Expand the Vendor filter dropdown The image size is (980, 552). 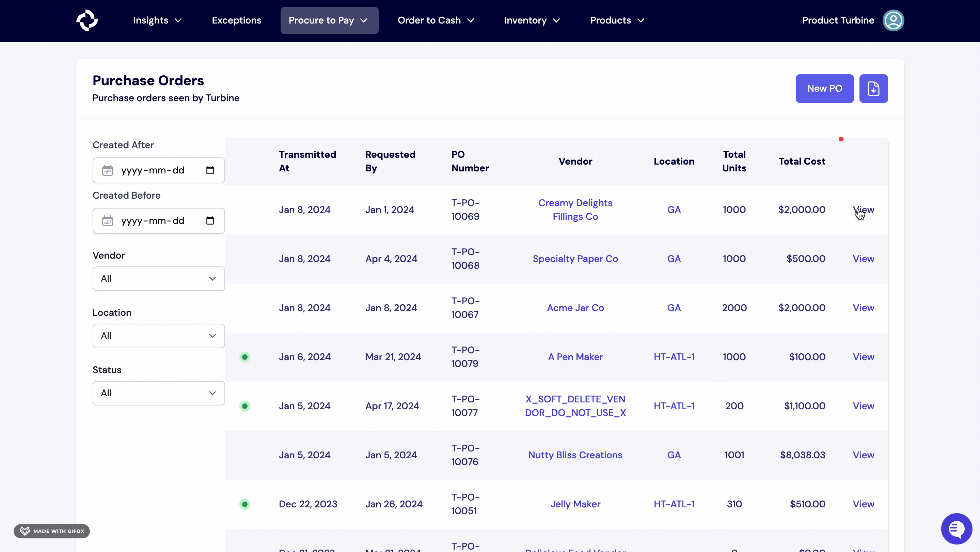(x=159, y=279)
